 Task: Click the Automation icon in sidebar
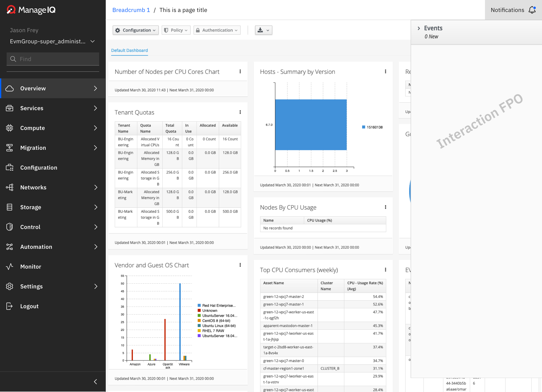pos(10,247)
